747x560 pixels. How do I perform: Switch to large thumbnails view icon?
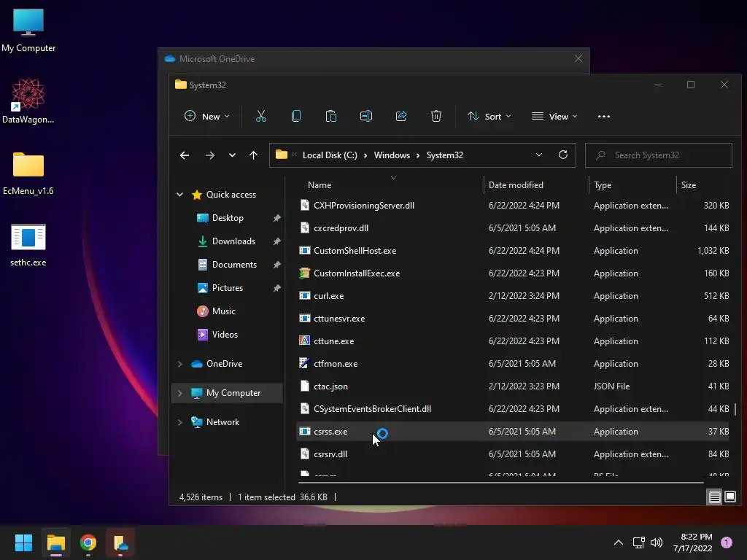729,497
